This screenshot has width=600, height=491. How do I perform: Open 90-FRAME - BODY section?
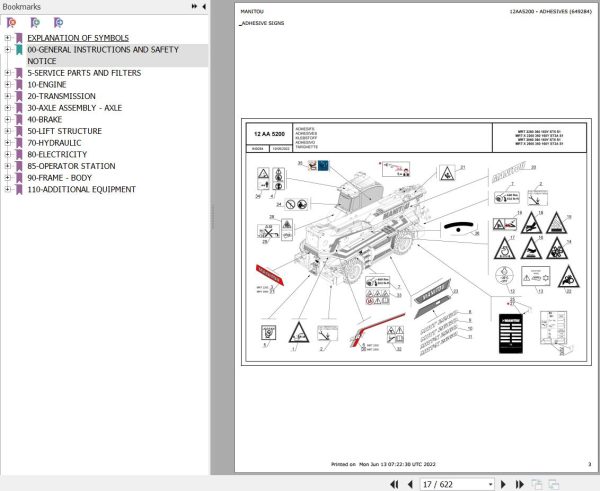(59, 178)
